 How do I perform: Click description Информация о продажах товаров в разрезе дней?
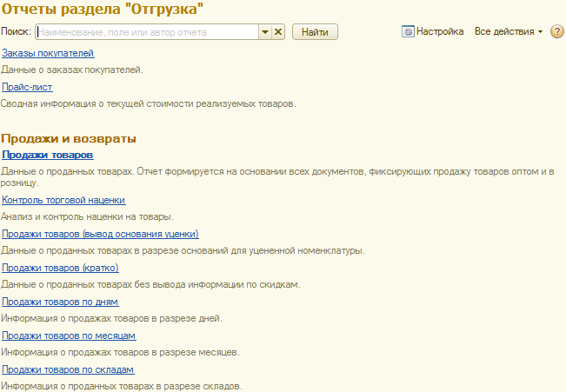coord(111,318)
